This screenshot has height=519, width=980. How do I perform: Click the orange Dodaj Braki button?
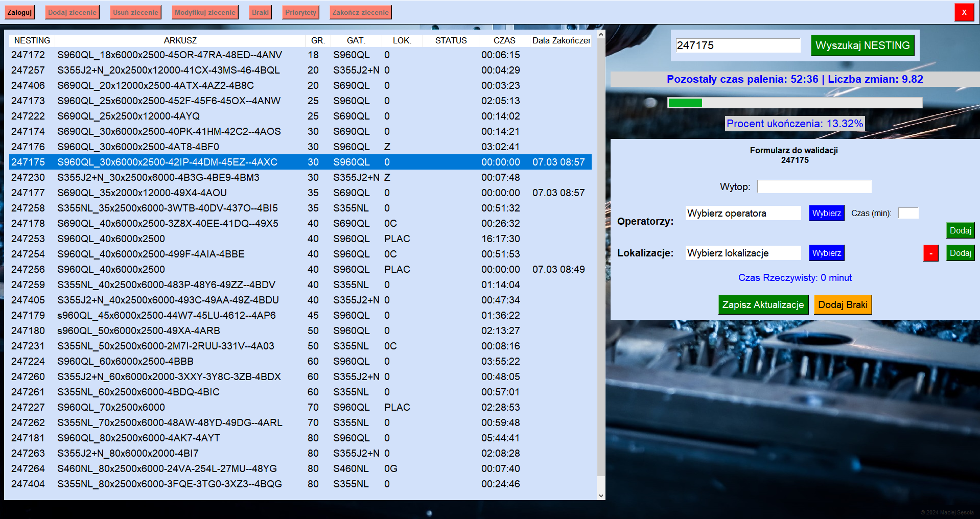(x=843, y=304)
